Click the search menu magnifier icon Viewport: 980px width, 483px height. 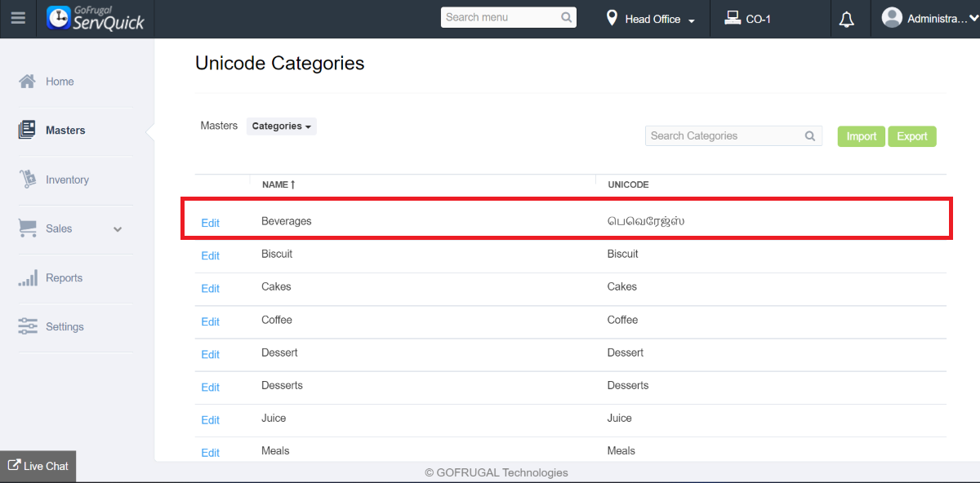tap(567, 17)
